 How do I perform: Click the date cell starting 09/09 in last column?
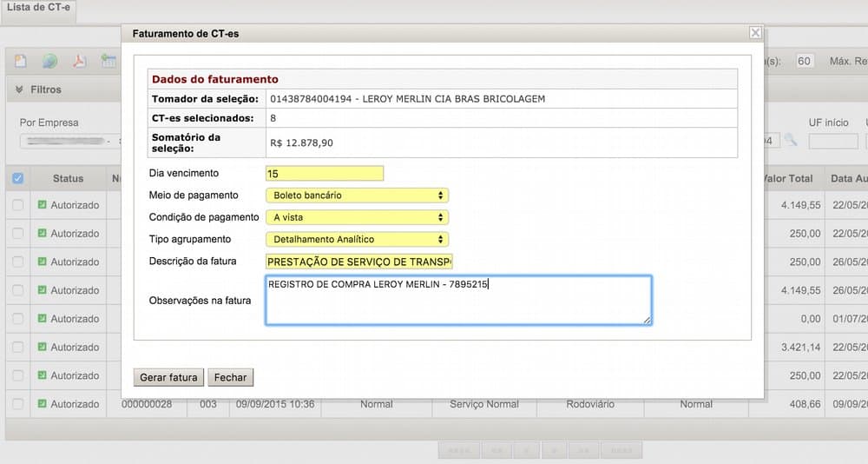click(x=850, y=404)
